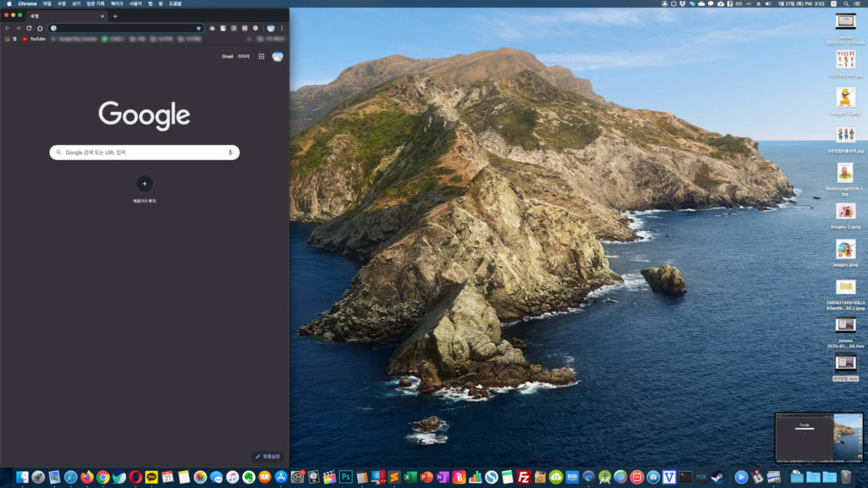Open the Trash in the Dock

[845, 477]
